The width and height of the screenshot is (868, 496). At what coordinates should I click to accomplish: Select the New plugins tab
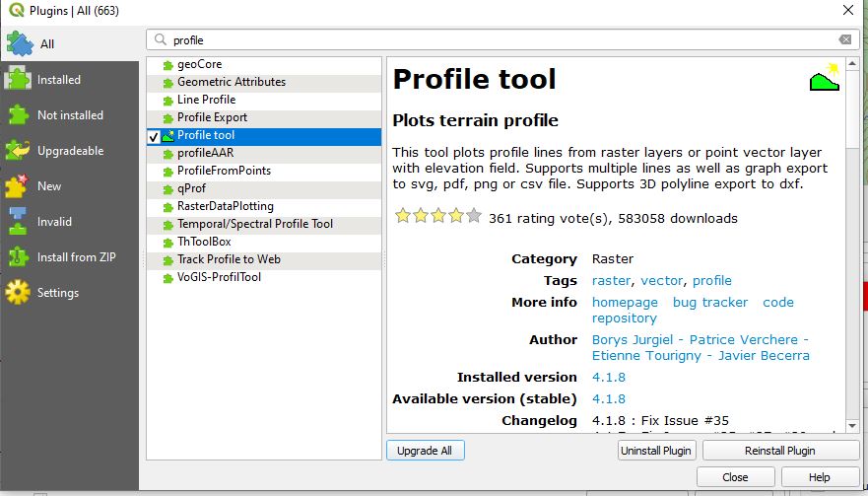(x=69, y=186)
